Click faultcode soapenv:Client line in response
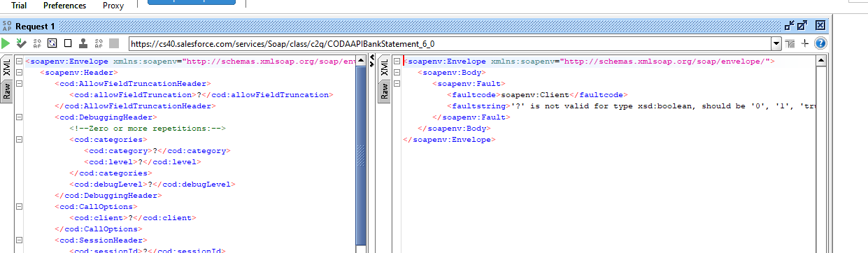Screen dimensions: 868x253 (x=538, y=95)
